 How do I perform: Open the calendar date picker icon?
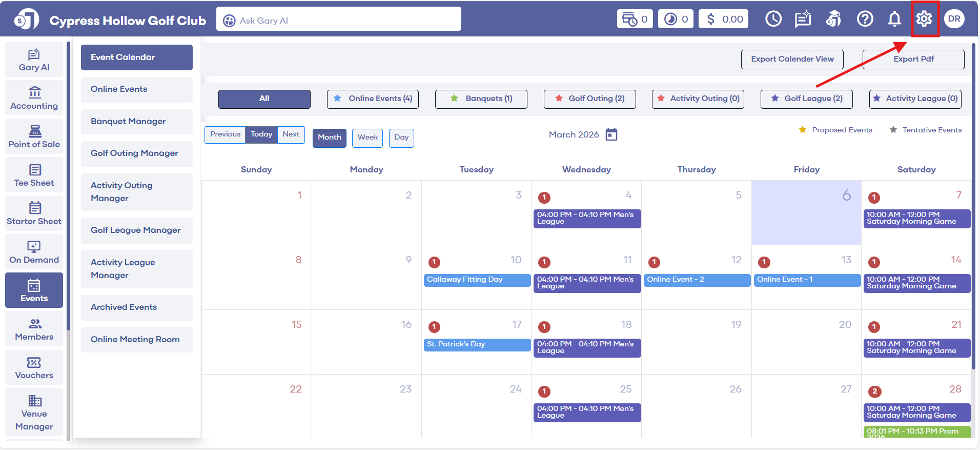click(x=611, y=134)
